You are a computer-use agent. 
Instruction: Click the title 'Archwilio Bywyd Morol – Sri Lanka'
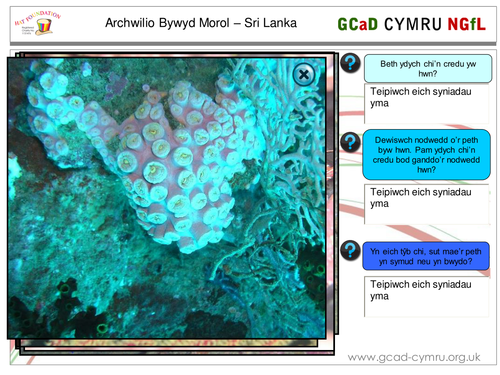tap(201, 23)
